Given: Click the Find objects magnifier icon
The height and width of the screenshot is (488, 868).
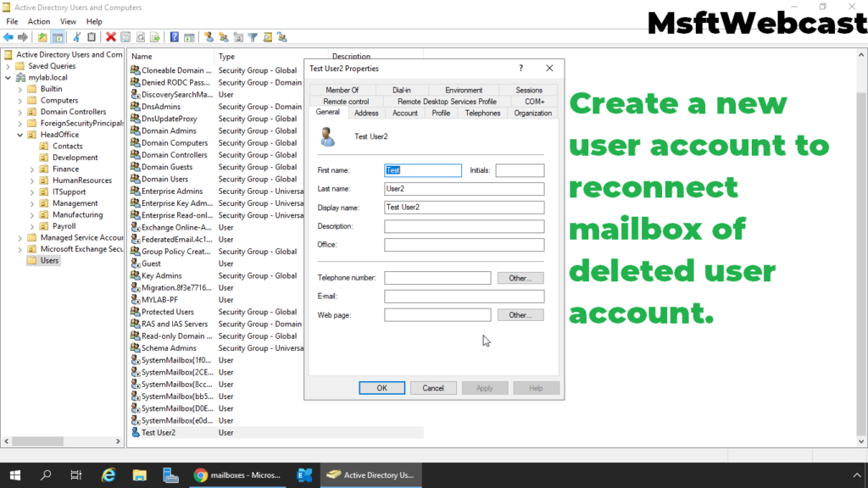Looking at the screenshot, I should coord(268,37).
